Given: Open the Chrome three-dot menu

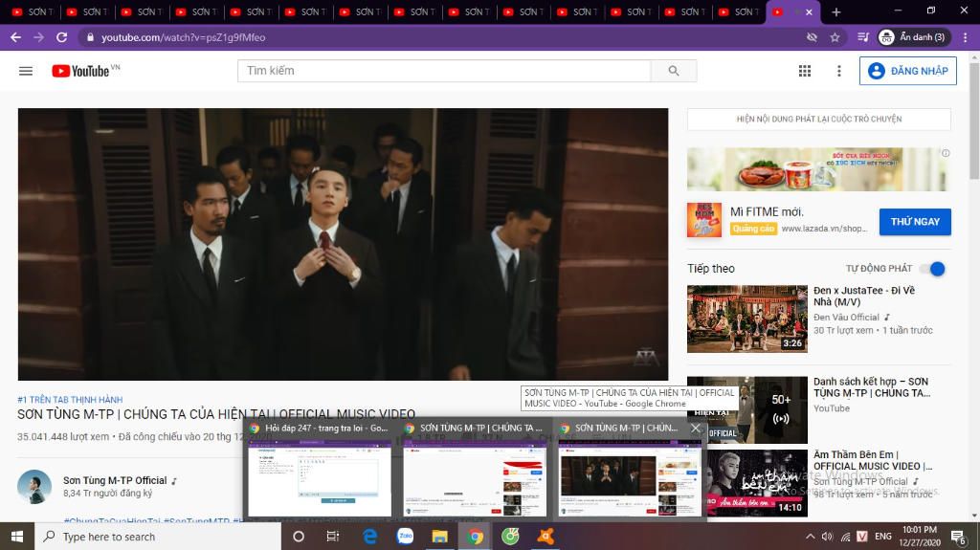Looking at the screenshot, I should pyautogui.click(x=965, y=37).
